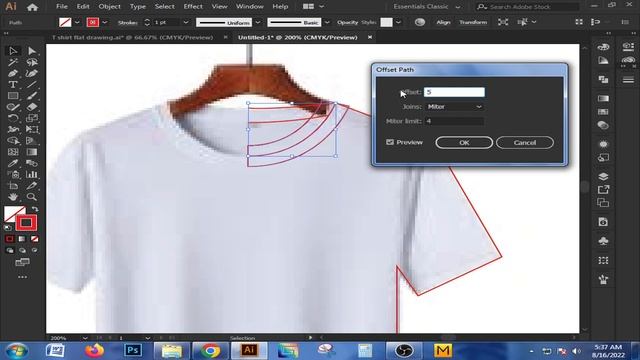Open the Window menu
Viewport: 640px width, 360px height.
point(249,7)
